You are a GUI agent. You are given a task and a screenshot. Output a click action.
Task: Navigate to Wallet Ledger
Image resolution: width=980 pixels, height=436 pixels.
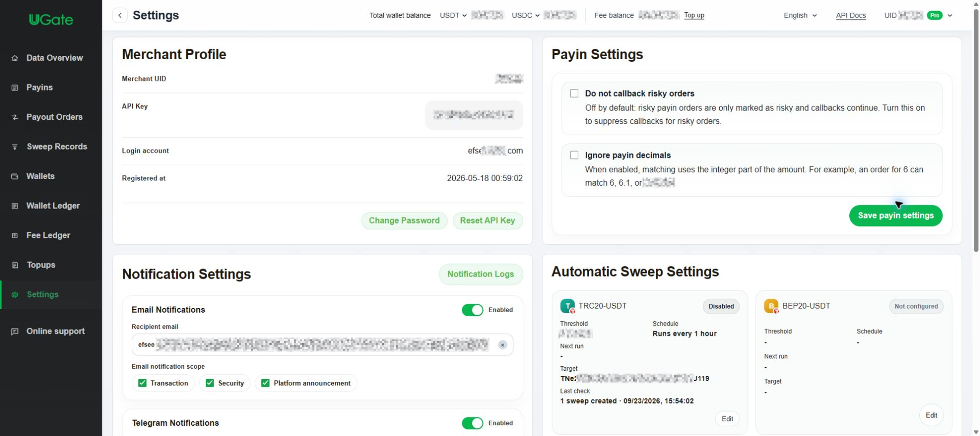point(51,206)
